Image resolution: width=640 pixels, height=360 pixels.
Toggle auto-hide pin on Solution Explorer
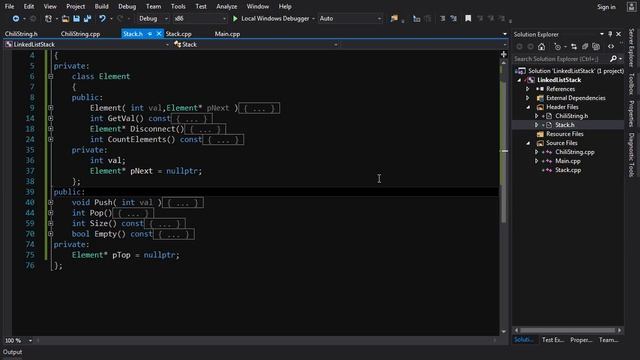pyautogui.click(x=610, y=34)
